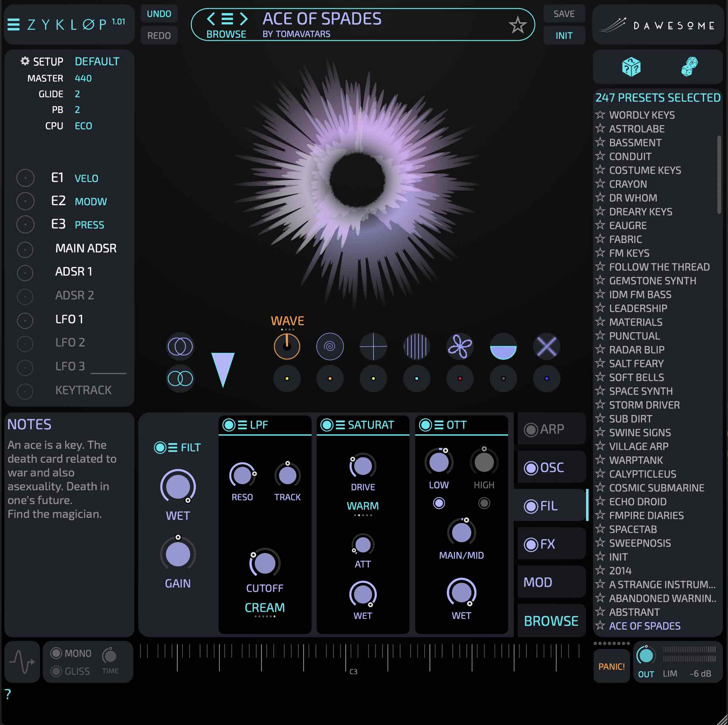The height and width of the screenshot is (725, 728).
Task: Change the E2 MODW source
Action: (91, 202)
